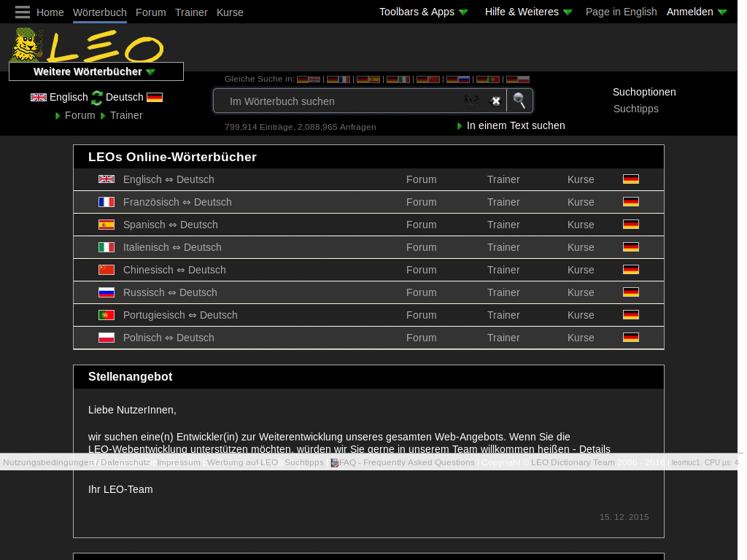Open Italienisch ⇔ Deutsch dictionary
The width and height of the screenshot is (747, 560).
(172, 247)
